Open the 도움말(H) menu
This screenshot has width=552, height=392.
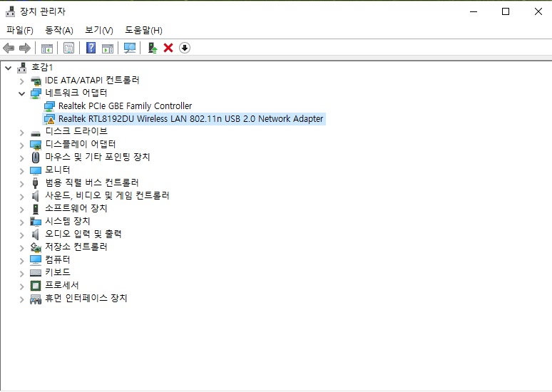tap(143, 30)
